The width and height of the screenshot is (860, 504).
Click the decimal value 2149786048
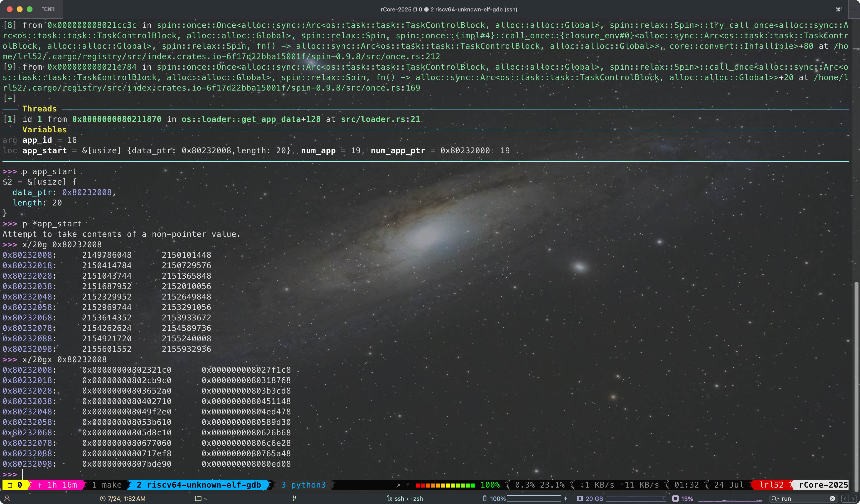107,255
